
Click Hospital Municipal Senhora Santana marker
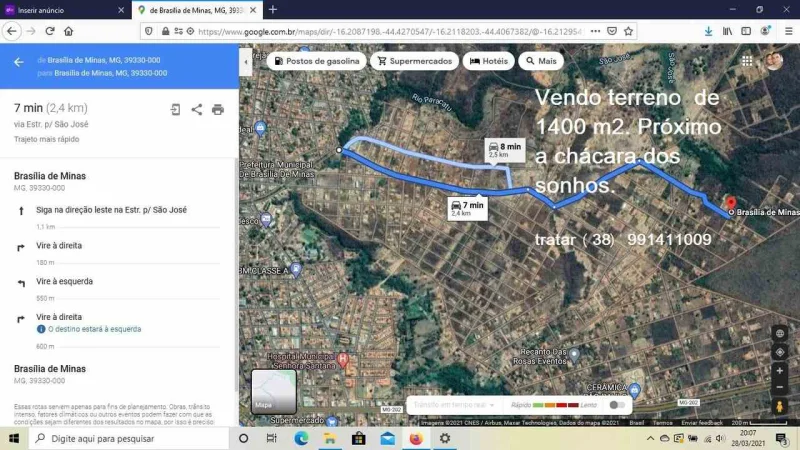point(343,359)
